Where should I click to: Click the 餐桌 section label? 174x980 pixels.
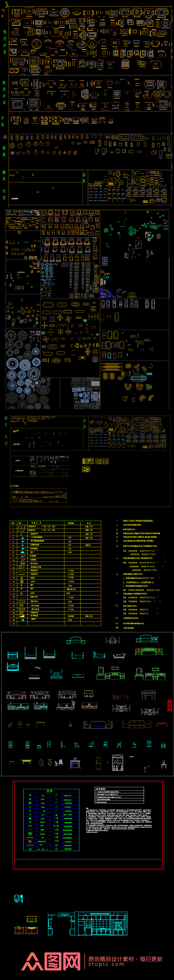(x=4, y=151)
